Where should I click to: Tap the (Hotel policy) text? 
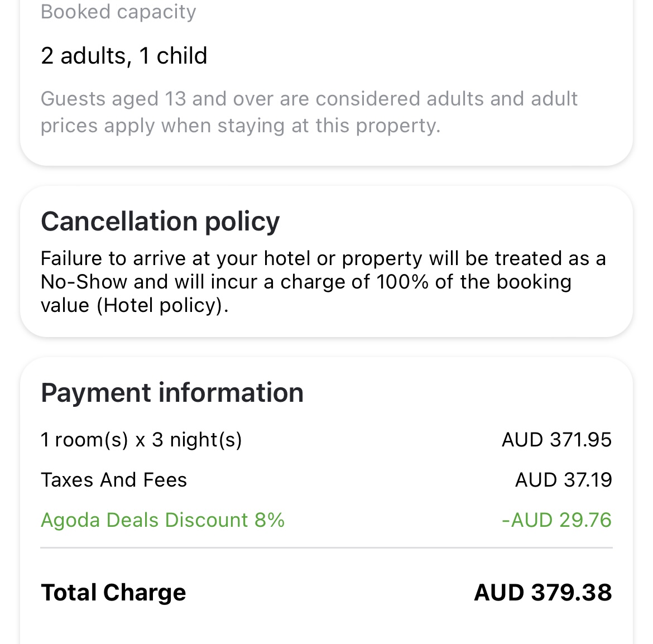[x=163, y=306]
